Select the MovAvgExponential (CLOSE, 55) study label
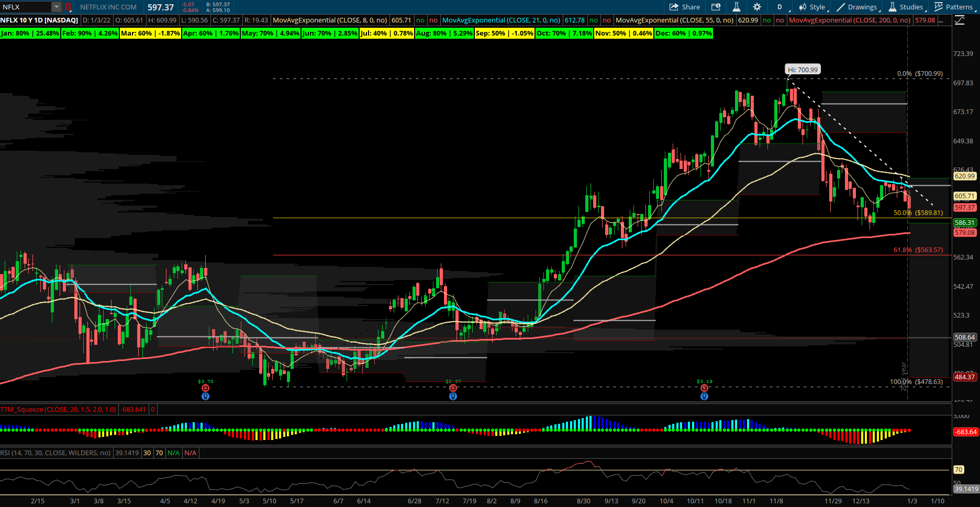This screenshot has width=980, height=507. click(x=675, y=20)
